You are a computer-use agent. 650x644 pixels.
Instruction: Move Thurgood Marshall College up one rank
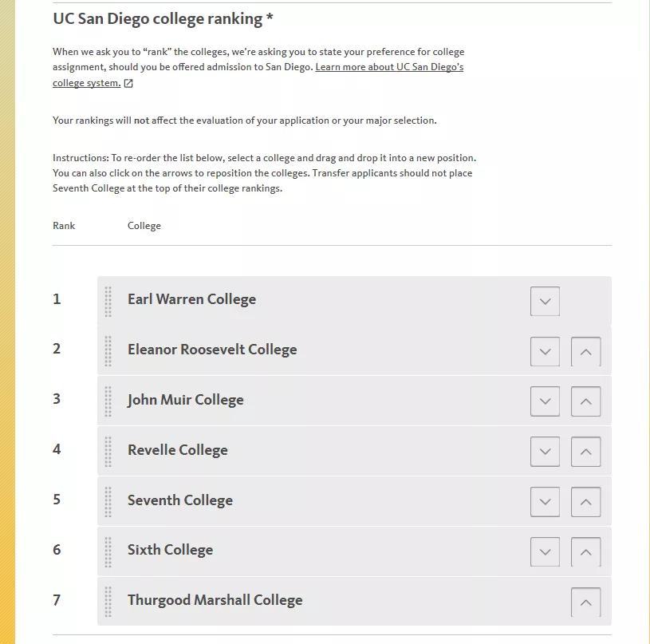pyautogui.click(x=585, y=603)
